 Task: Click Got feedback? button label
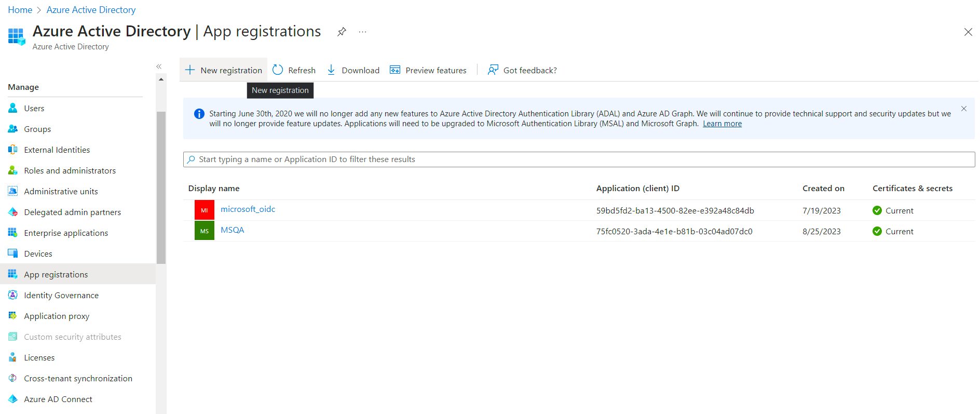(530, 70)
